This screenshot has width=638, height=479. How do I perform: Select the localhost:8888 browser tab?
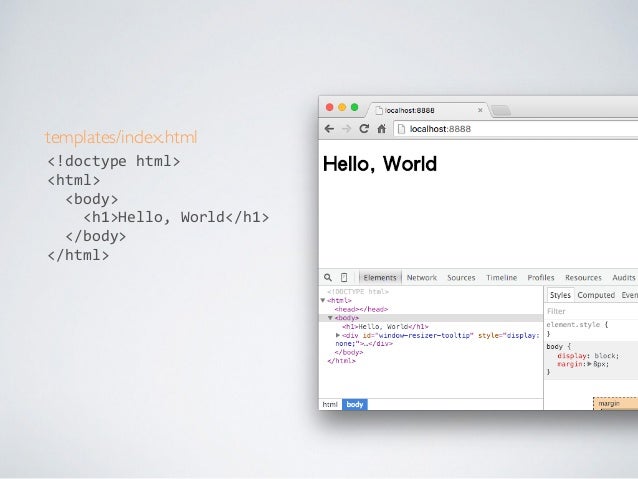(x=429, y=110)
